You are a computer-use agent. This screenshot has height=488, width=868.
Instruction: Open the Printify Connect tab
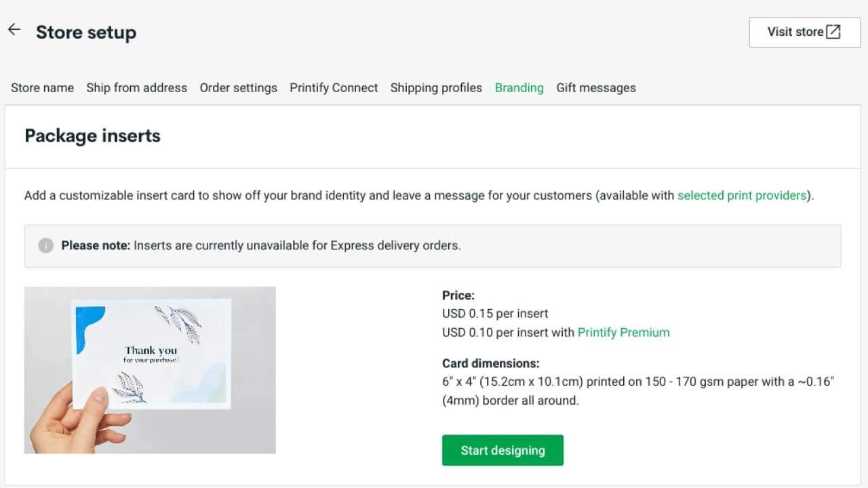(334, 87)
